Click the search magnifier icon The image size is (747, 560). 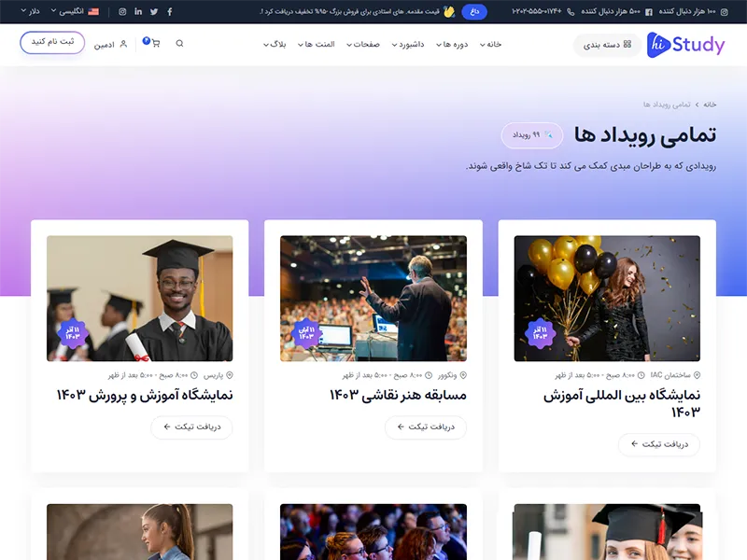coord(179,43)
